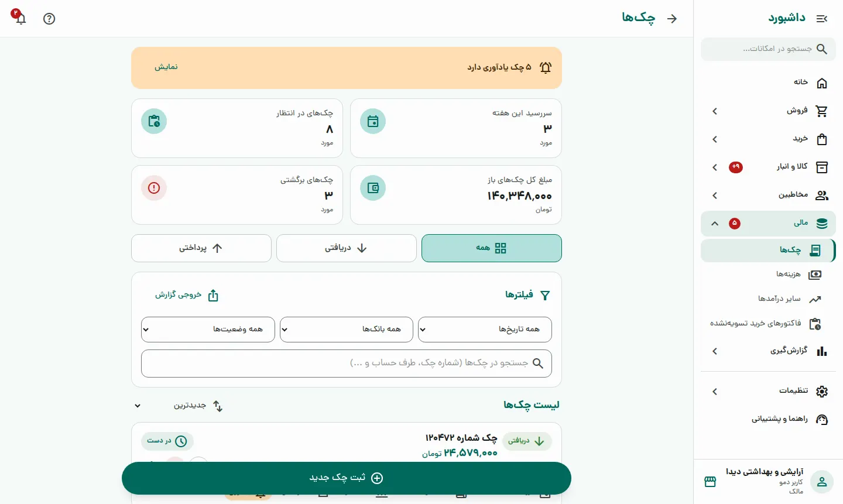Collapse the sidebar with the menu icon
The width and height of the screenshot is (843, 504).
[x=822, y=19]
